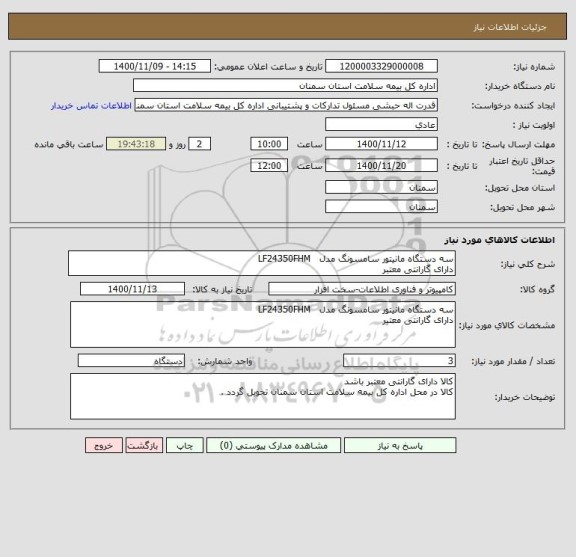This screenshot has height=557, width=576.
Task: Click the label مهلت ارسال پاسخ
Action: (x=518, y=144)
